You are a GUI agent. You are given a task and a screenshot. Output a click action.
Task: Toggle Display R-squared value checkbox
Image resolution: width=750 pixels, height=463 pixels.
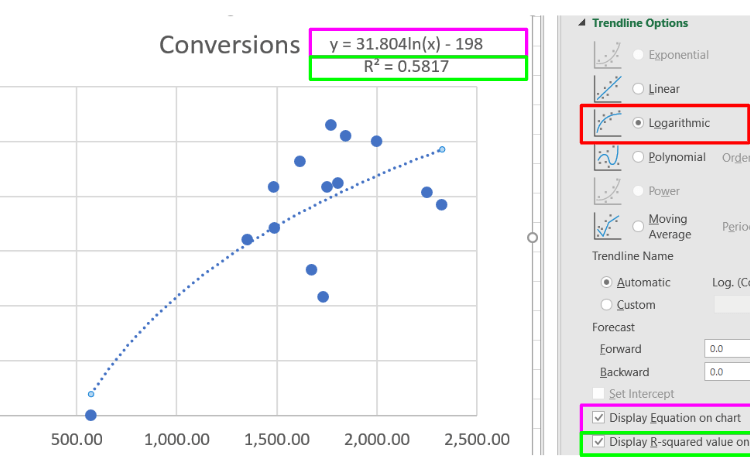point(598,442)
